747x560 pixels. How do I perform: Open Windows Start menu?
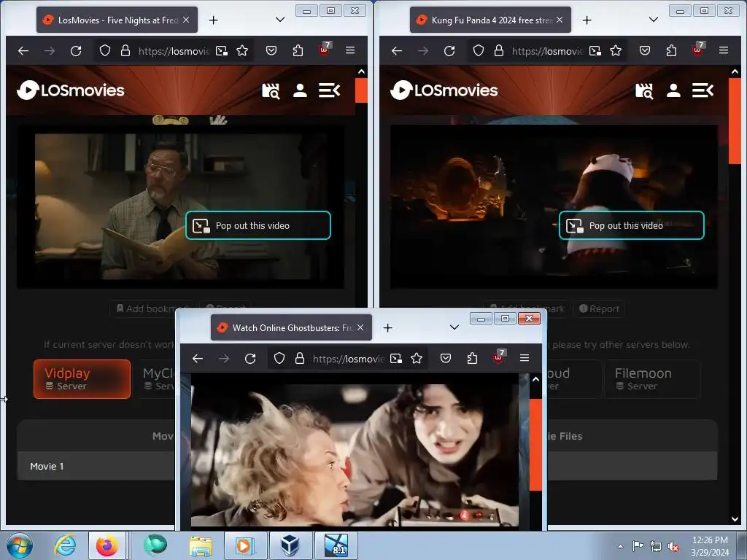20,545
